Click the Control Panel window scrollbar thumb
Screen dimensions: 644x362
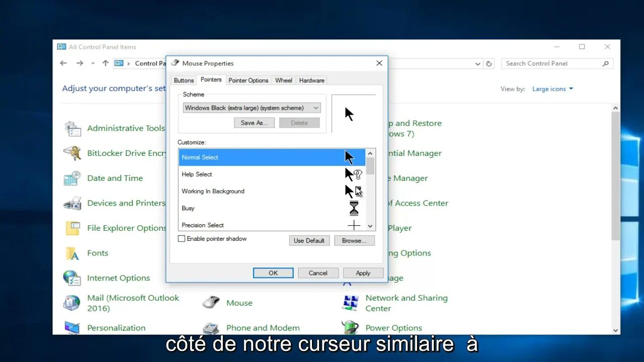[x=615, y=176]
